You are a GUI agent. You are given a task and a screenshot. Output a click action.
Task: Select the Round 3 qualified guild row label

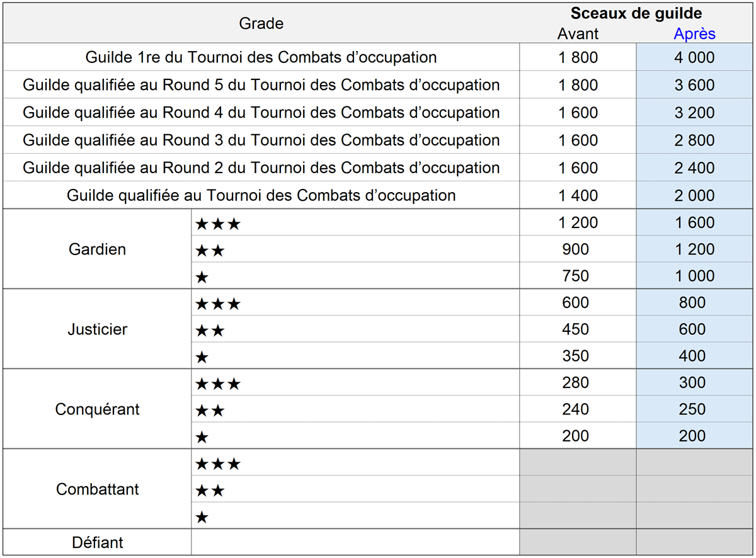click(x=261, y=140)
